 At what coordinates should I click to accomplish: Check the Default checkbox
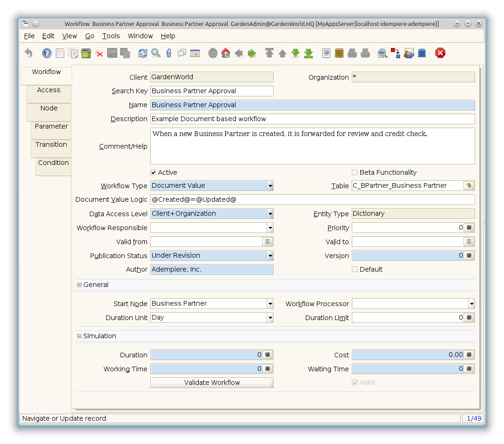[x=355, y=269]
